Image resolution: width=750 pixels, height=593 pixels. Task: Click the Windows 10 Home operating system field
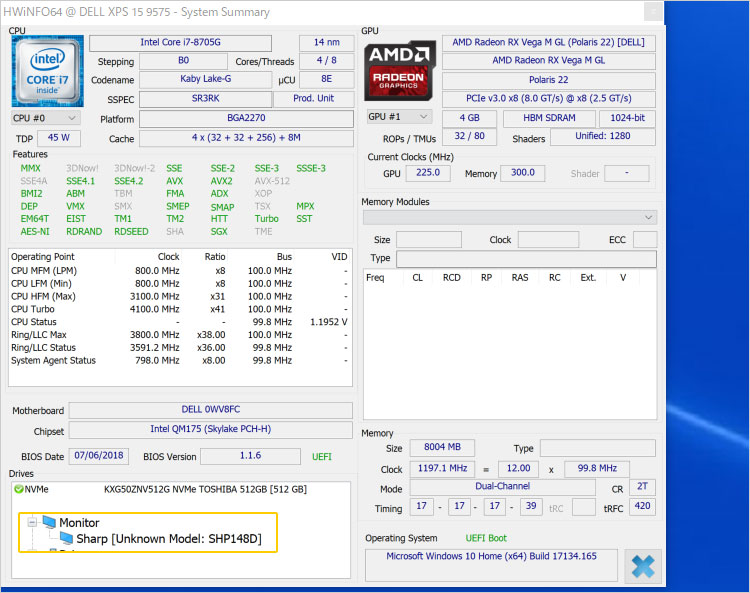490,556
